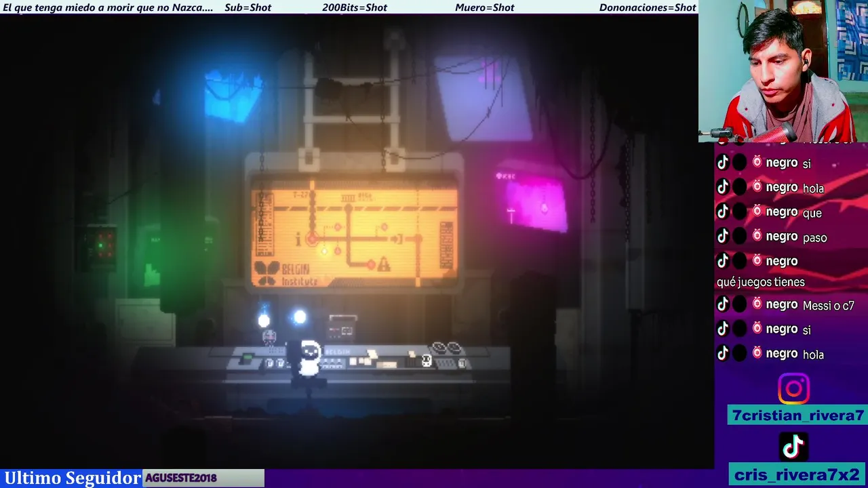Click the 'Sub=Shot' banner text

click(248, 7)
